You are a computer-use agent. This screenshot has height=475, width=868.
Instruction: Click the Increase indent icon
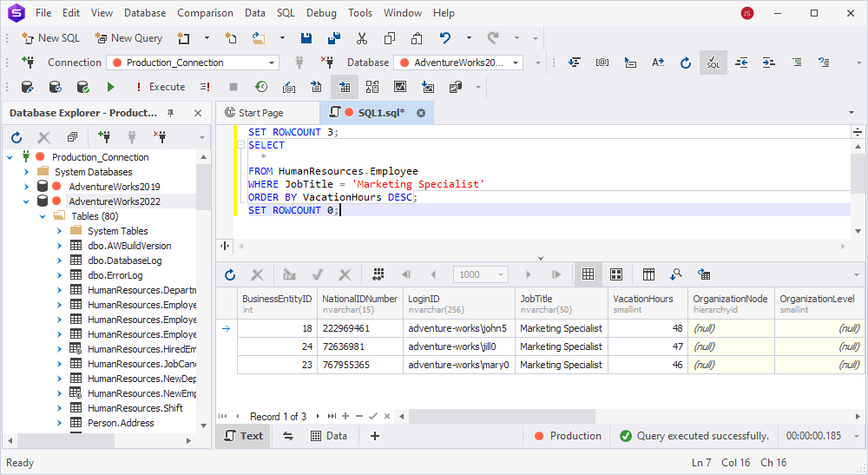tap(769, 63)
